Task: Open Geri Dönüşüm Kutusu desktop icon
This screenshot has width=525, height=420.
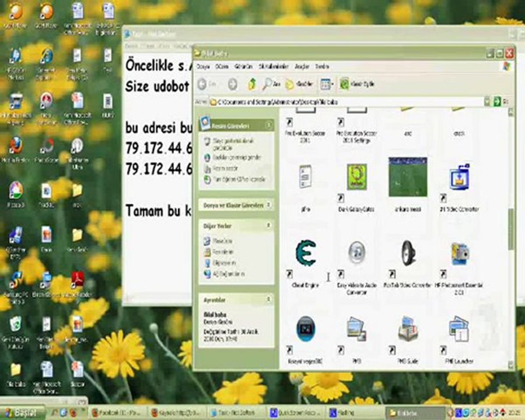Action: [x=15, y=325]
